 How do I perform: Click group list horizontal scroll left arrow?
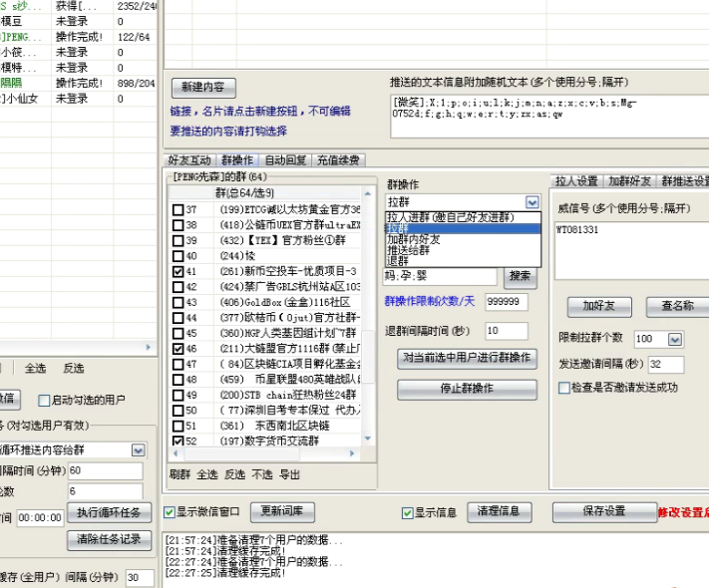176,453
